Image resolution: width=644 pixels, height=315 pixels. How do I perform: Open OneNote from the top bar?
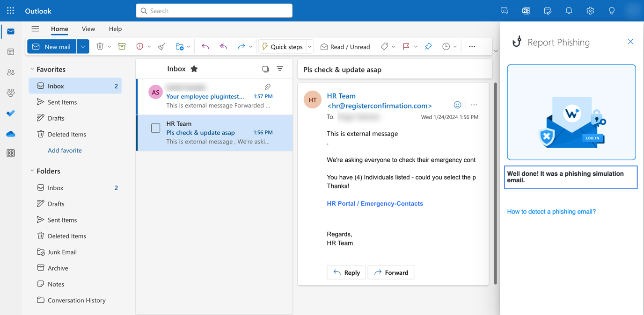526,10
